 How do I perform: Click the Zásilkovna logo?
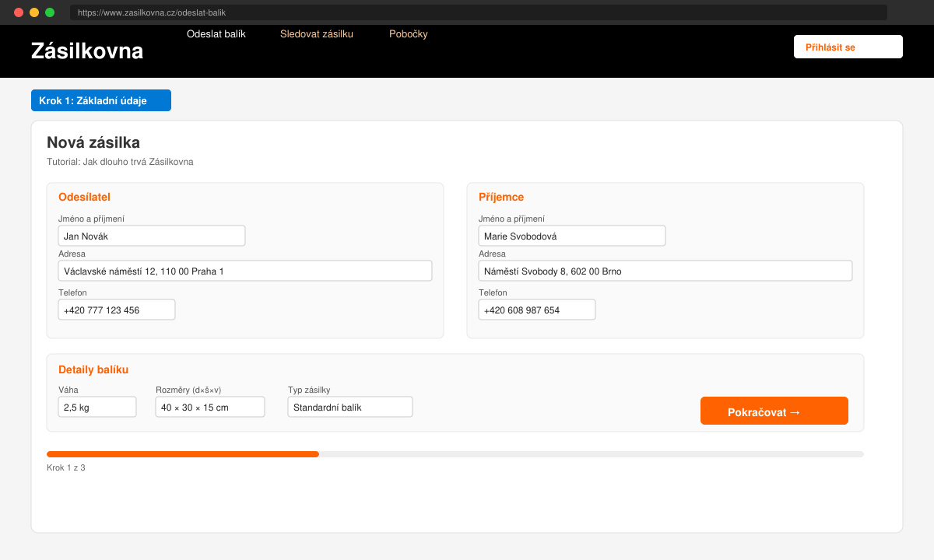click(x=87, y=51)
